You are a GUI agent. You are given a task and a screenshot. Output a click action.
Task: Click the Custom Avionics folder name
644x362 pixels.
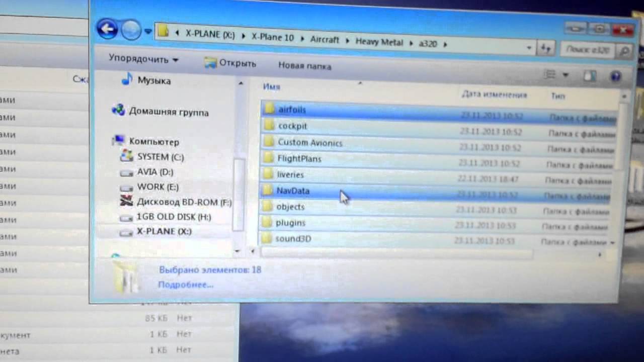pos(310,143)
